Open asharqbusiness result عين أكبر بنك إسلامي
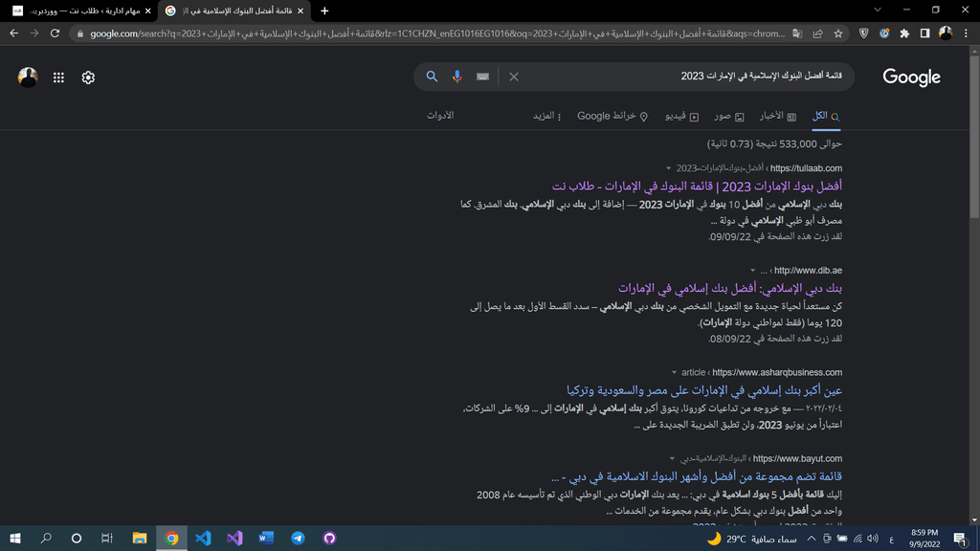 click(704, 390)
